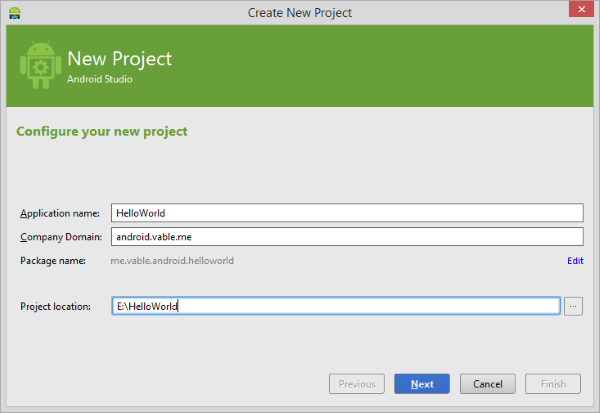Click the Next button
The height and width of the screenshot is (413, 600).
[x=422, y=384]
